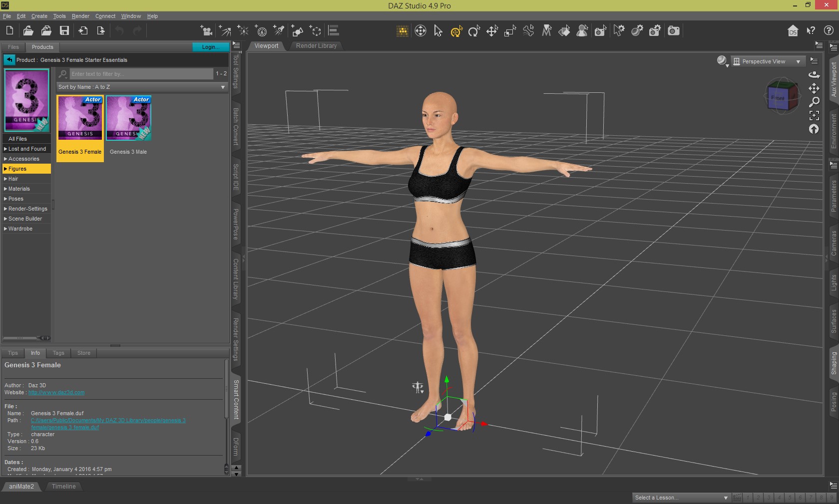Click the Pan camera viewport control
This screenshot has height=504, width=839.
[814, 88]
